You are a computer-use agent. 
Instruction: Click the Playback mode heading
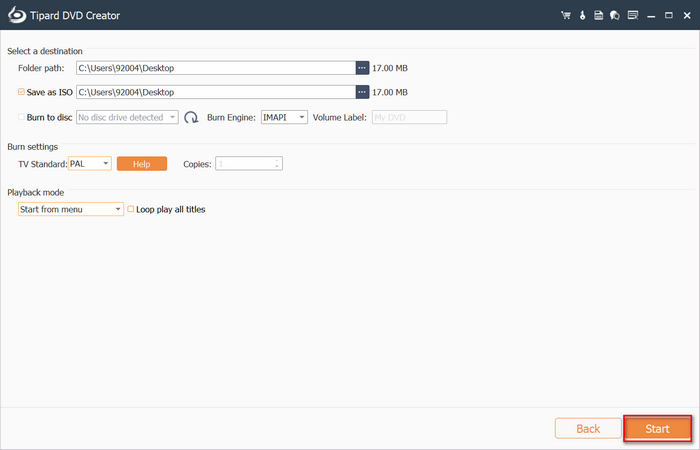tap(36, 192)
